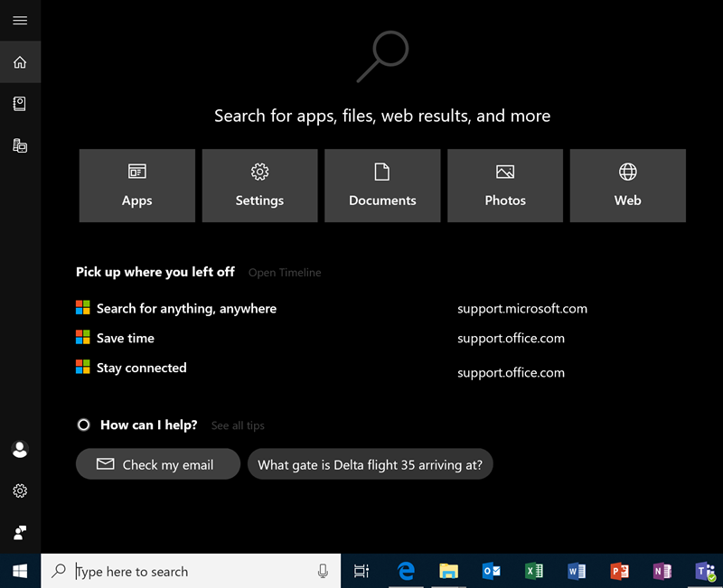Viewport: 723px width, 588px height.
Task: Open the feedback icon at sidebar bottom
Action: pos(20,532)
